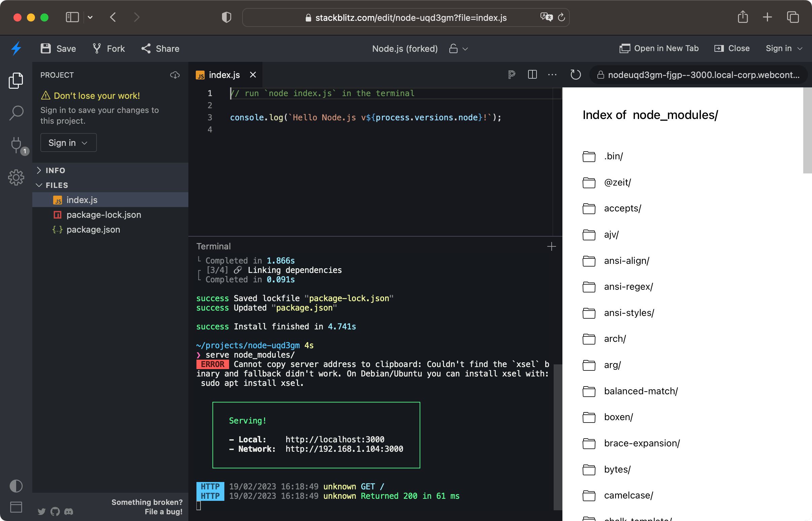
Task: Toggle the Safari sidebar
Action: (x=72, y=17)
